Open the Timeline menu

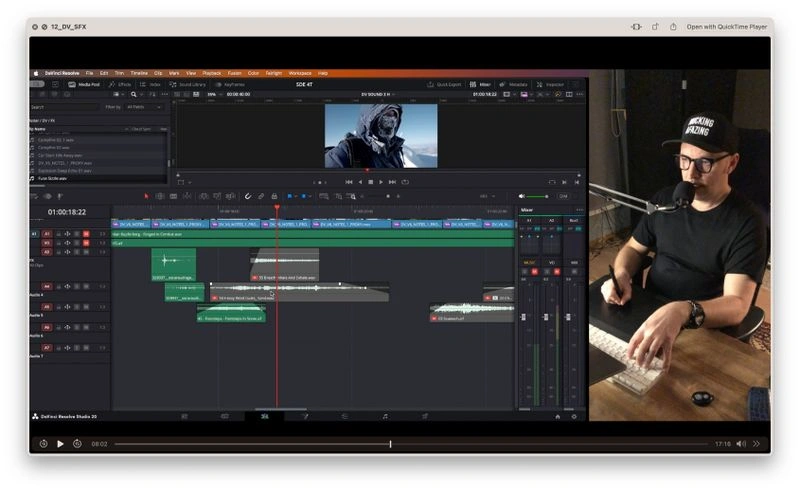tap(139, 73)
